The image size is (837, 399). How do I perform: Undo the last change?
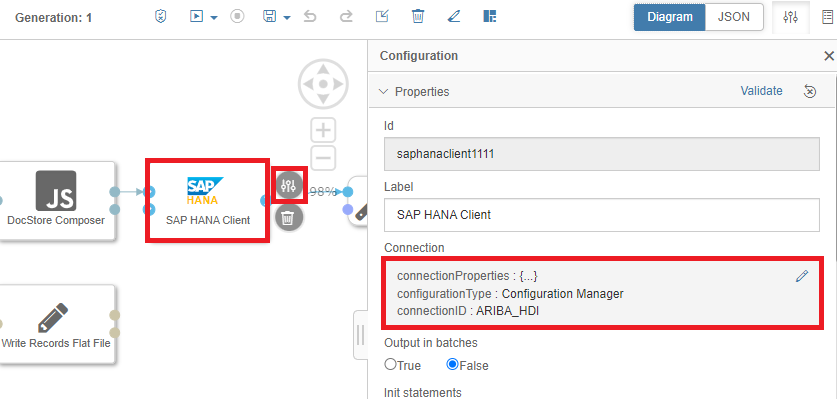coord(310,17)
